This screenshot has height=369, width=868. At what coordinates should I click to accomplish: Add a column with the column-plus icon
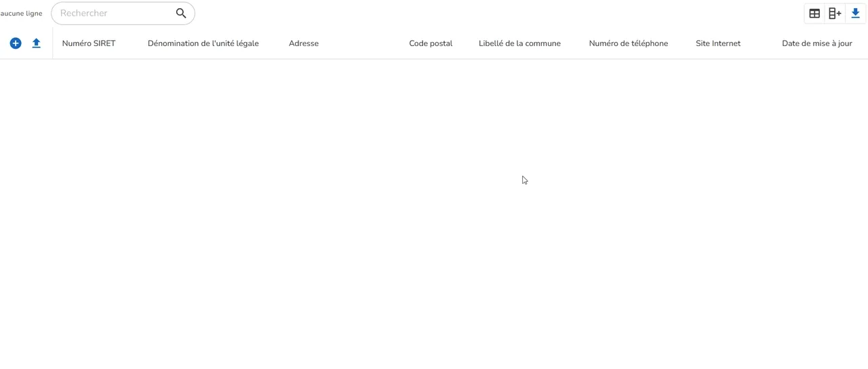[x=835, y=13]
